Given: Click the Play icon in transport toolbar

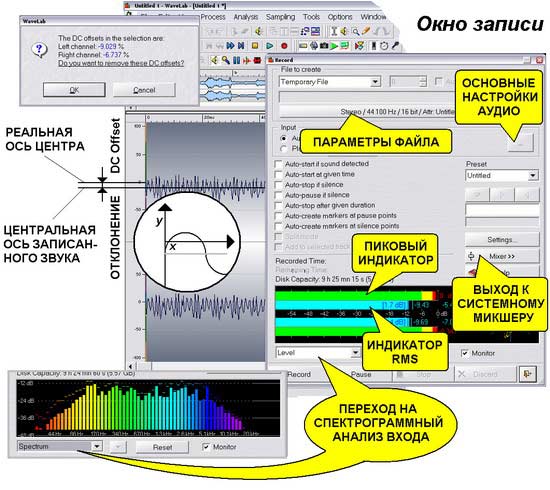Looking at the screenshot, I should [269, 46].
